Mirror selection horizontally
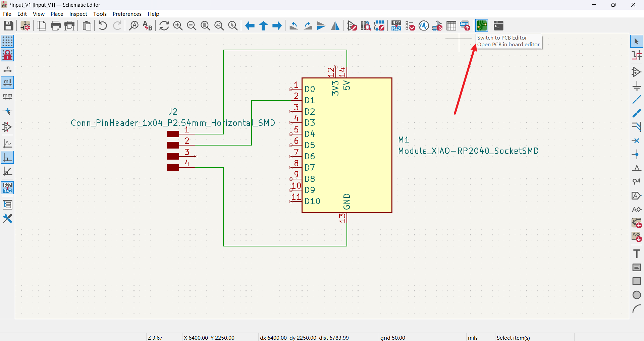 coord(335,25)
